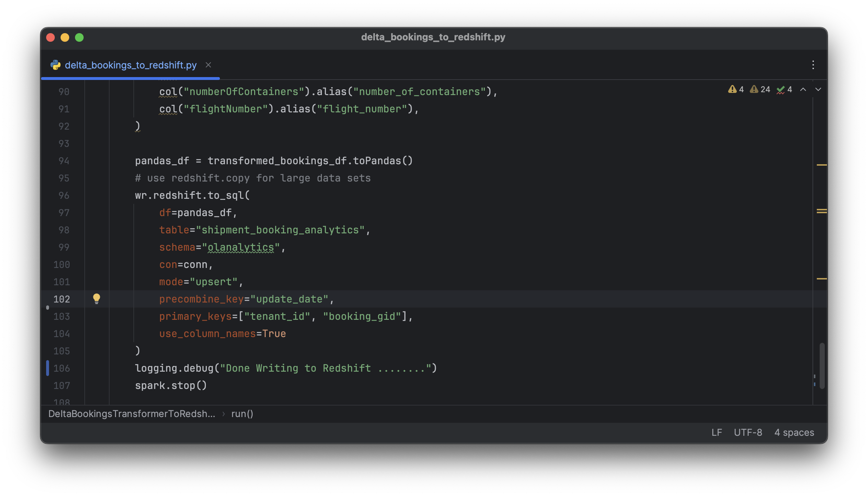Viewport: 868px width, 497px height.
Task: Open the editor tabs kebab menu
Action: pyautogui.click(x=813, y=65)
